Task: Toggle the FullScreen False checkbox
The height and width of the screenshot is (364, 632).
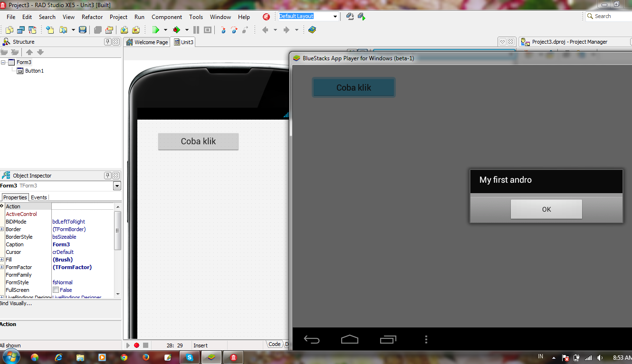Action: pyautogui.click(x=56, y=289)
